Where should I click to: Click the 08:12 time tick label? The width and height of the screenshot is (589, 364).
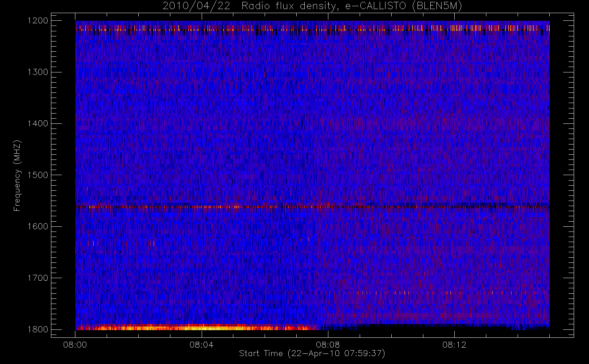(x=454, y=345)
